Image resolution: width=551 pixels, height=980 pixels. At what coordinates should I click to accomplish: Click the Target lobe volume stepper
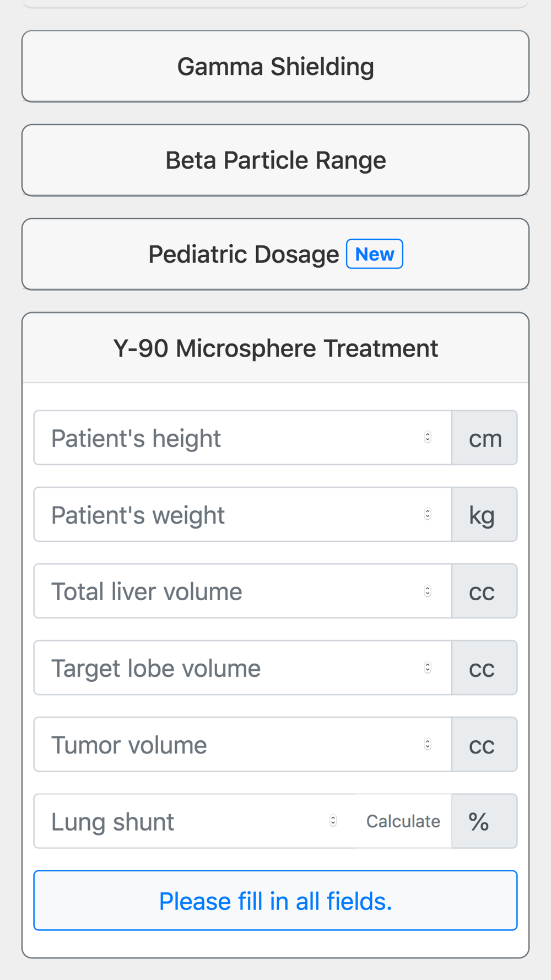(x=428, y=667)
